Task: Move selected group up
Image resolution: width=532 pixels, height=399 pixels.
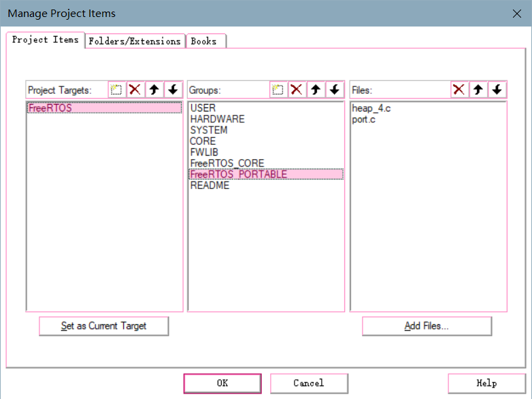Action: tap(316, 90)
